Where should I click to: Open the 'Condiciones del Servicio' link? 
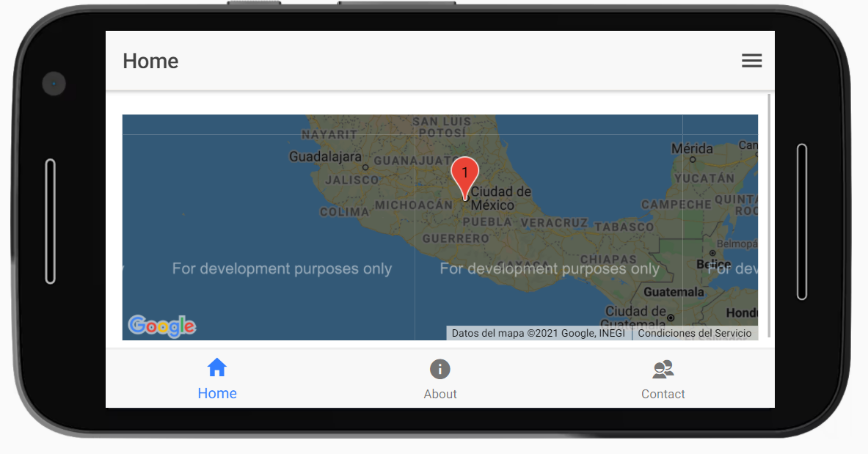point(694,333)
